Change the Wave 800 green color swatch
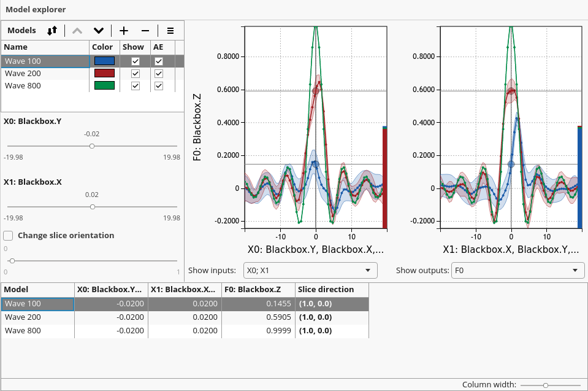588x391 pixels. click(104, 86)
